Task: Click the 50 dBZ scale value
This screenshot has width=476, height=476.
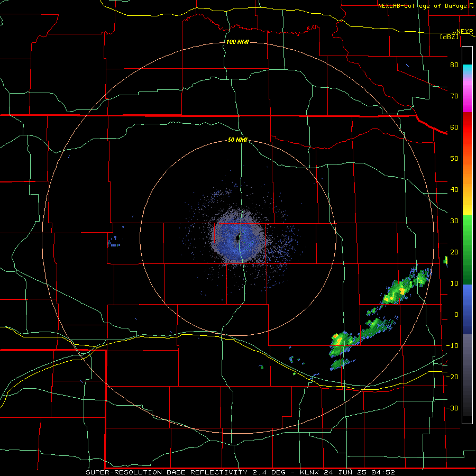Action: 454,159
